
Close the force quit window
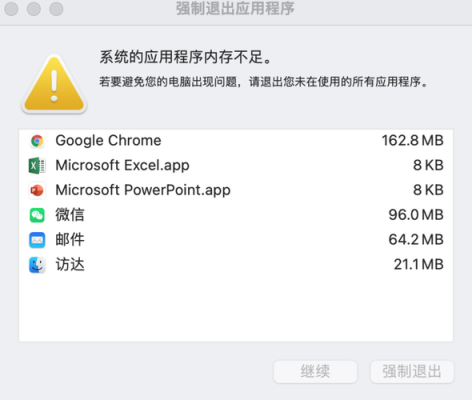point(11,9)
